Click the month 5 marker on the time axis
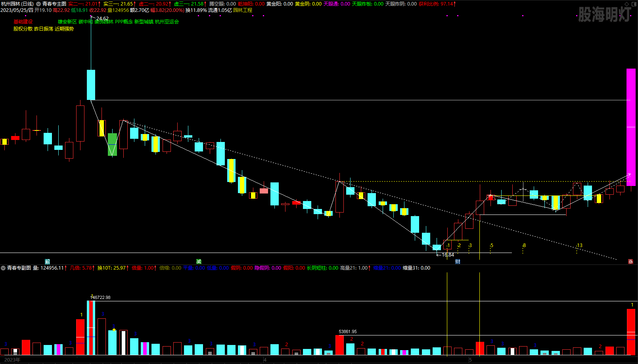Viewport: 638px width, 364px height. (470, 360)
